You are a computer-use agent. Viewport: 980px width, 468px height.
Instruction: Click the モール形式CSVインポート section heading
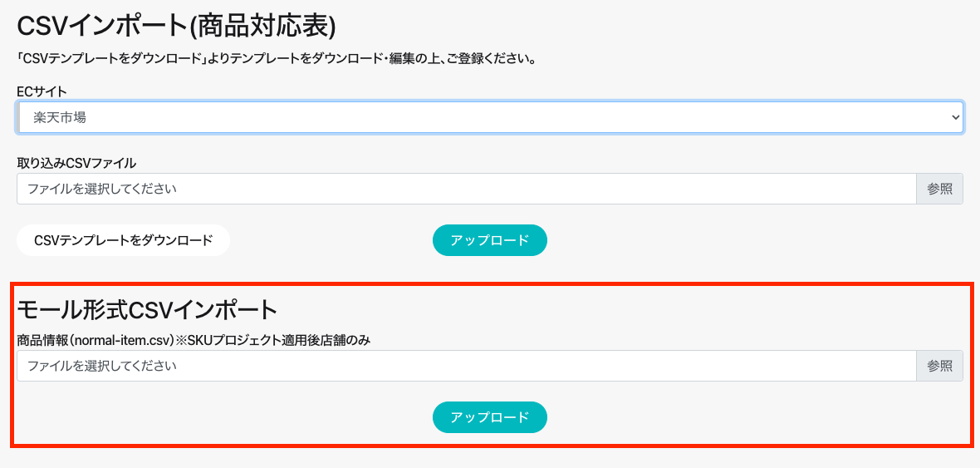coord(147,309)
